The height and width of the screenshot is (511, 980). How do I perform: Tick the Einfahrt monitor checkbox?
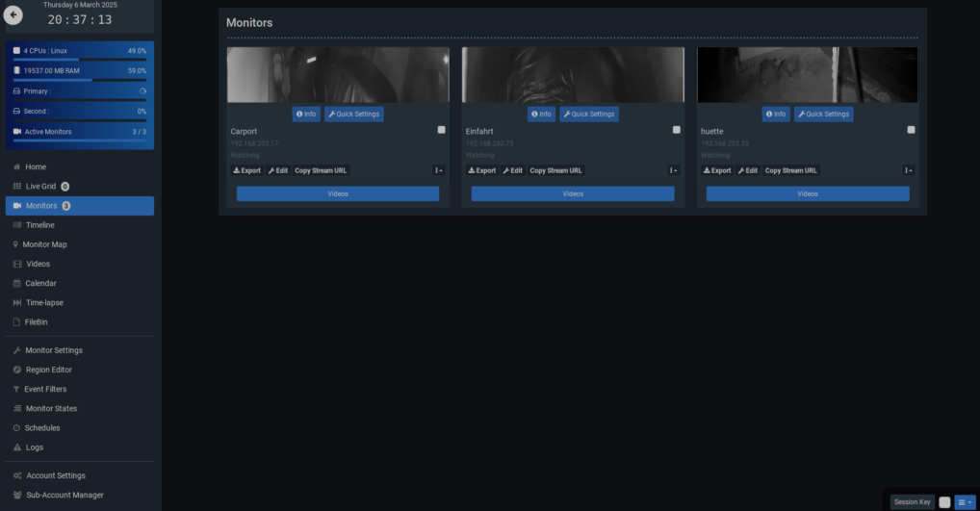(676, 129)
